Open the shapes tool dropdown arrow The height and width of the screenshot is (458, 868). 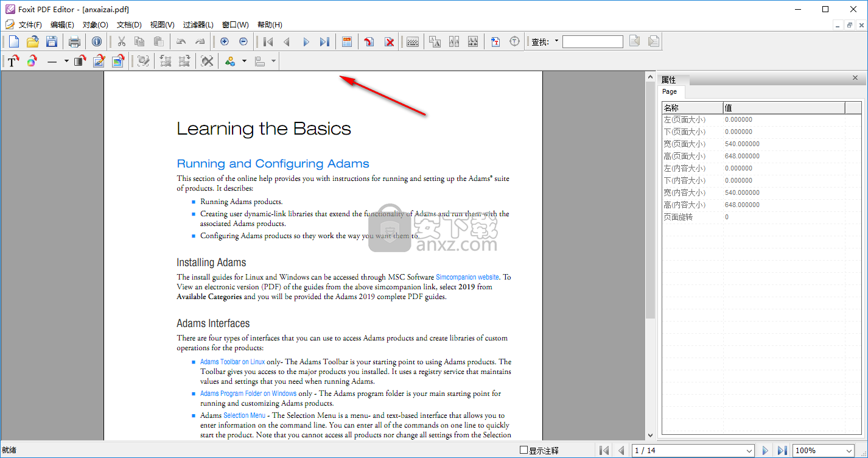[244, 61]
